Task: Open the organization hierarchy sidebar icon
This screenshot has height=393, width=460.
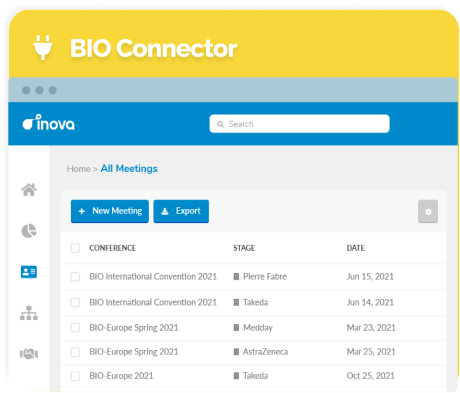Action: (29, 313)
